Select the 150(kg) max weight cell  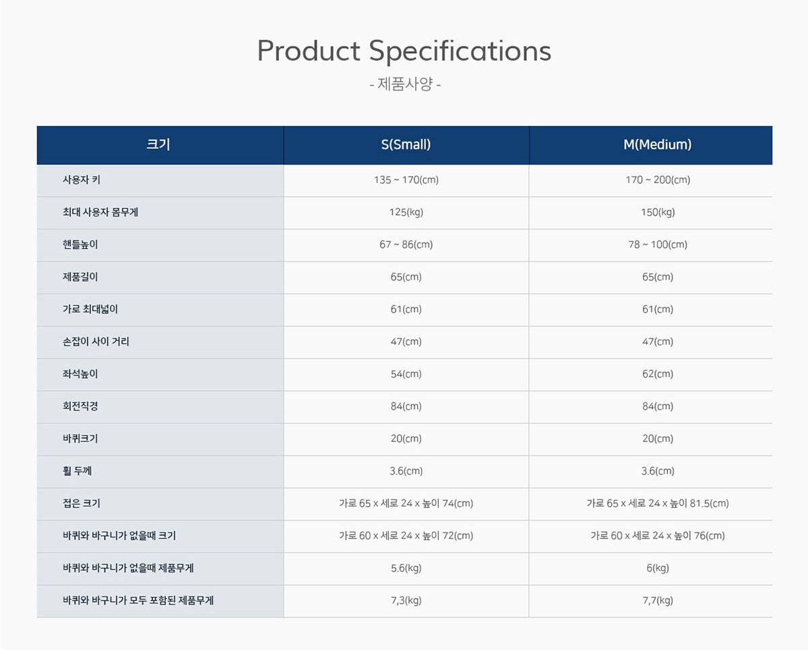click(x=657, y=212)
